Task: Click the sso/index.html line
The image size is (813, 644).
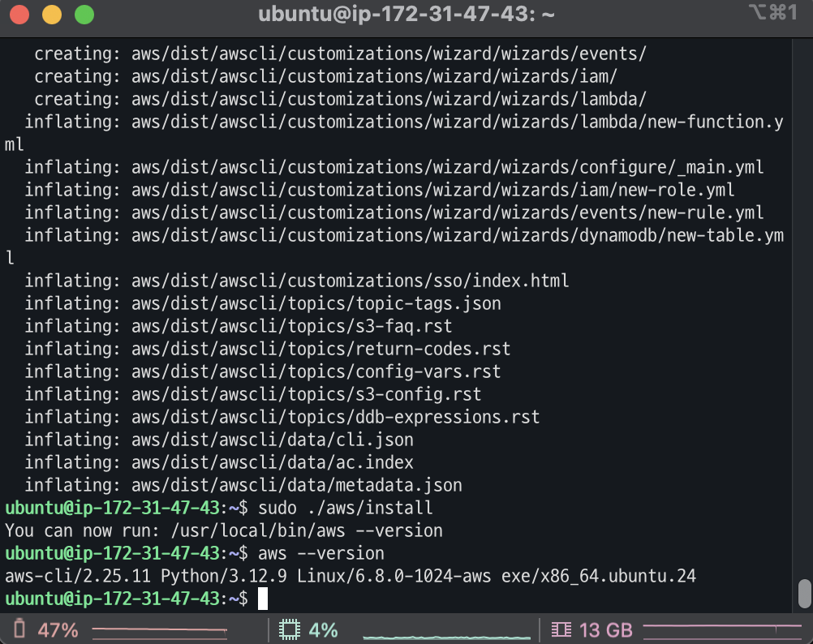Action: pyautogui.click(x=297, y=281)
